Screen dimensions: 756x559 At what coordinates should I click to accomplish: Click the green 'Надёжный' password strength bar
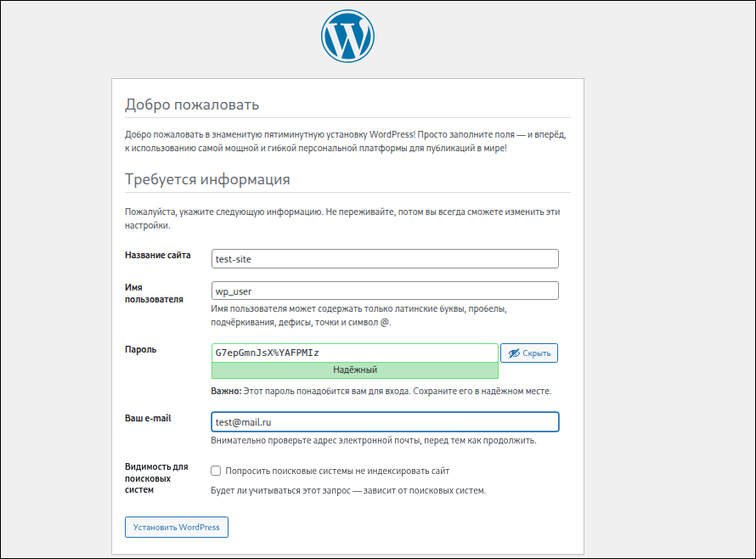354,370
